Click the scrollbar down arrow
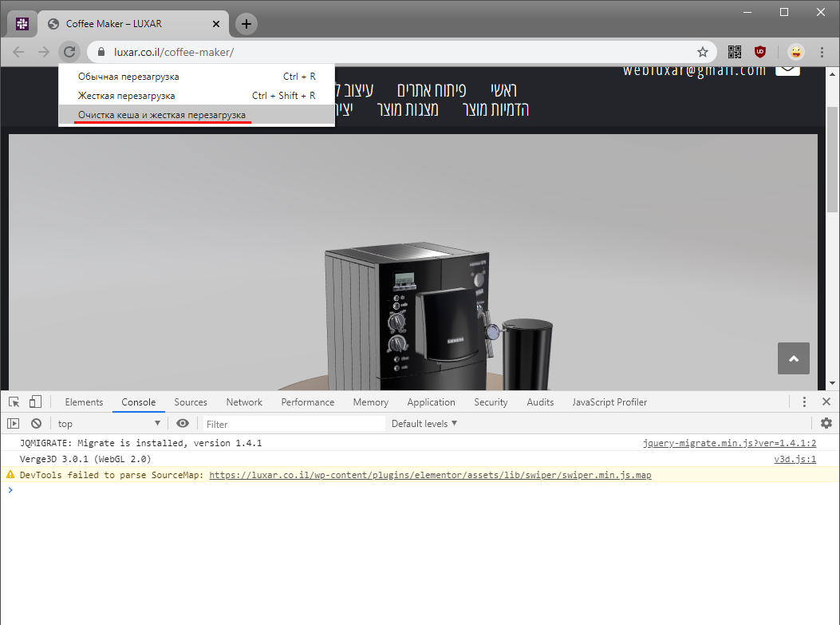This screenshot has width=840, height=625. click(832, 383)
